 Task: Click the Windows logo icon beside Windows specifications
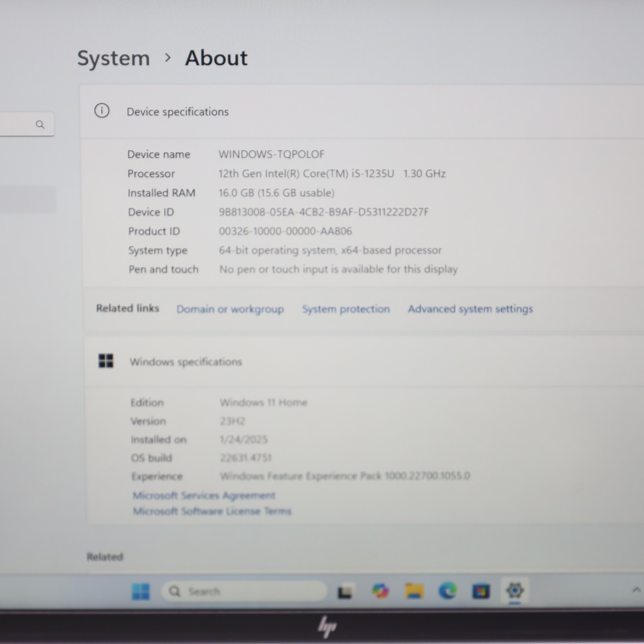106,361
